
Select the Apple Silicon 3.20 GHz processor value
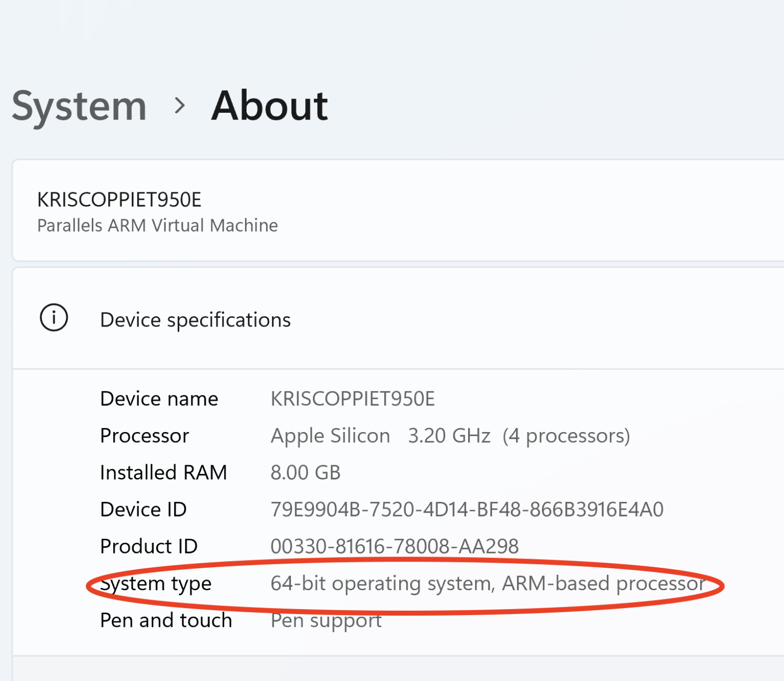pyautogui.click(x=450, y=436)
